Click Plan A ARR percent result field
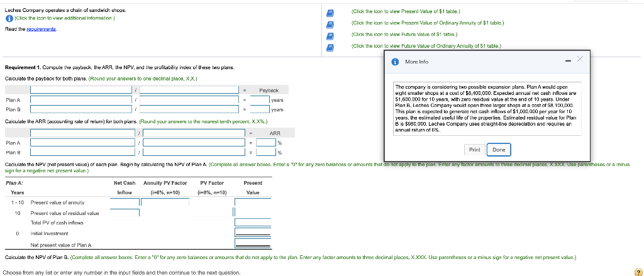The height and width of the screenshot is (276, 644). [266, 143]
